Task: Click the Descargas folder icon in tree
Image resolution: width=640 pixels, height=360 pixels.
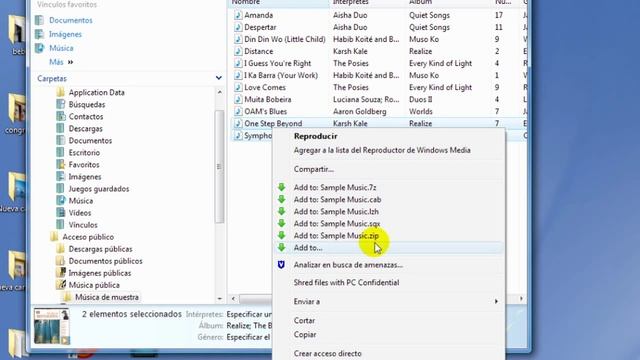Action: [60, 129]
